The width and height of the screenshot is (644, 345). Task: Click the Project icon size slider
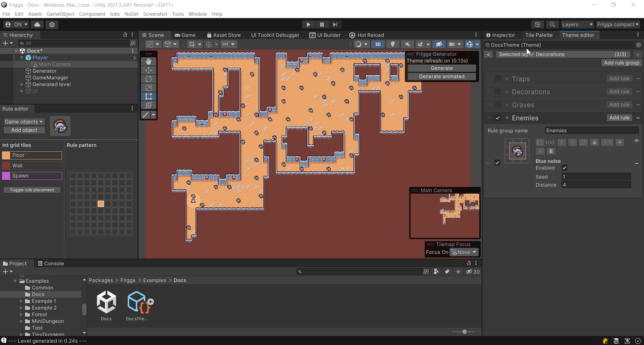[x=463, y=332]
